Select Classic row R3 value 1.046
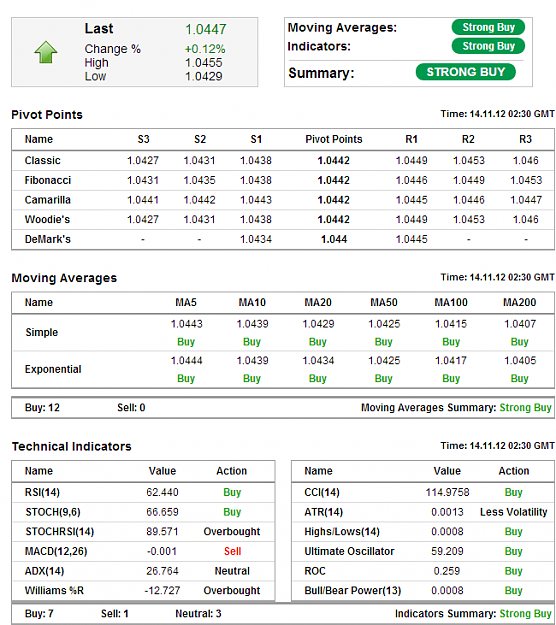 point(526,160)
